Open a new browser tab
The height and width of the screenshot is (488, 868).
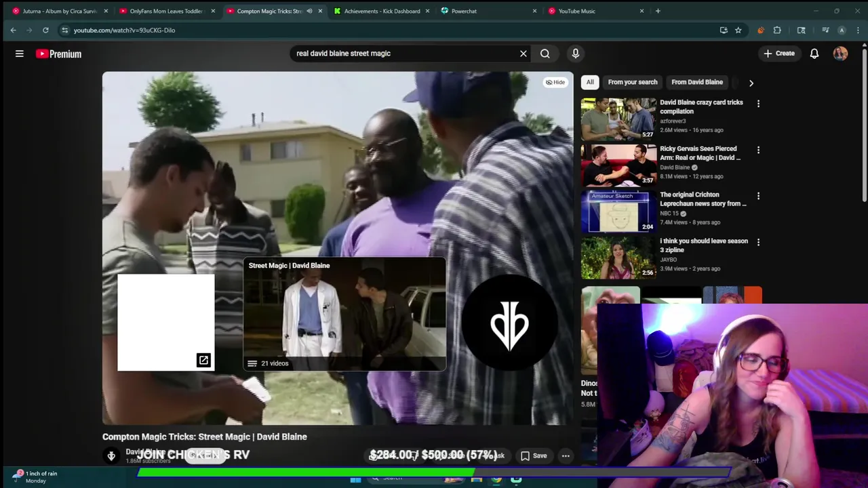pyautogui.click(x=658, y=11)
